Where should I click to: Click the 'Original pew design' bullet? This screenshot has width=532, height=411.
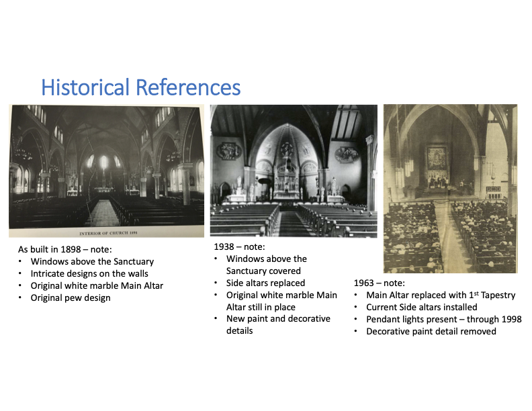pyautogui.click(x=71, y=298)
